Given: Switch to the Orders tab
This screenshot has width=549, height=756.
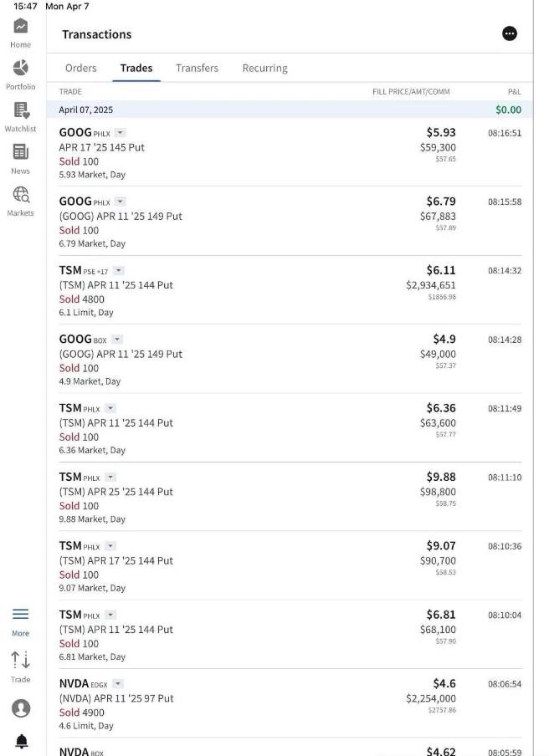Looking at the screenshot, I should 81,68.
